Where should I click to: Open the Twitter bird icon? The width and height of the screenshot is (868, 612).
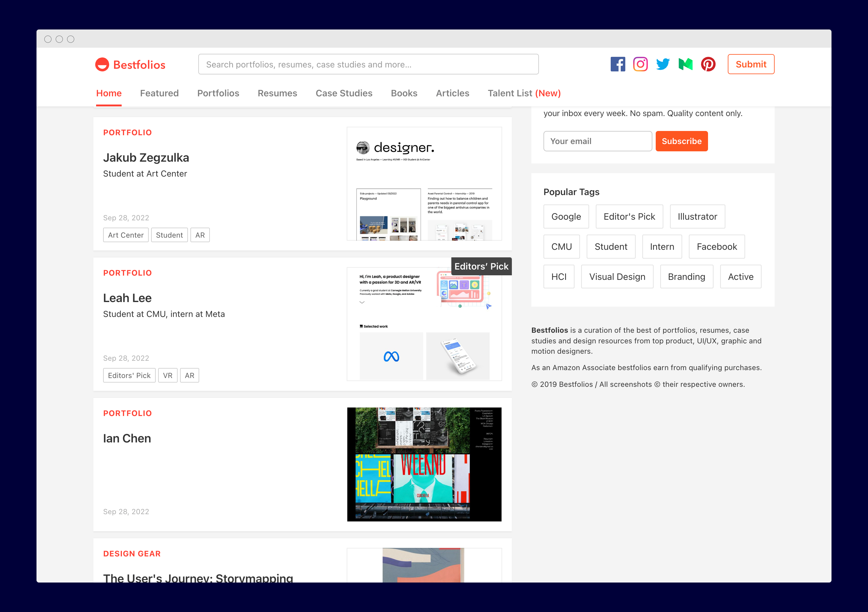coord(662,64)
